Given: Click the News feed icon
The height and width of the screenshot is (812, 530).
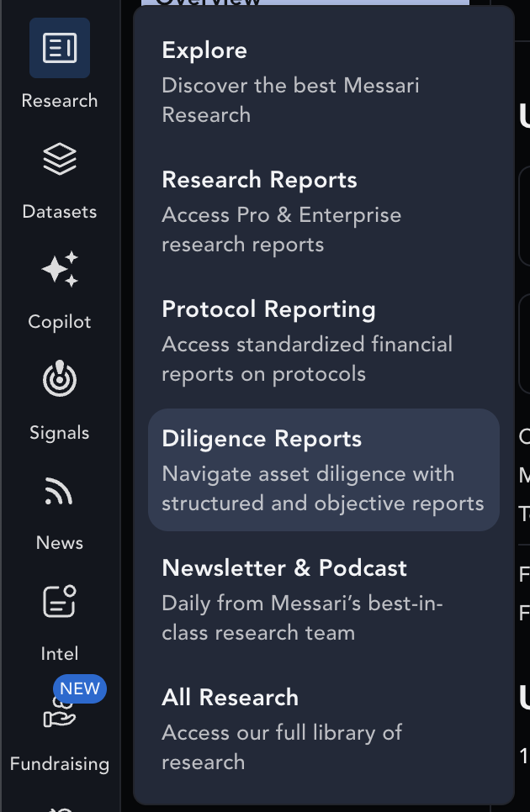Looking at the screenshot, I should click(59, 490).
